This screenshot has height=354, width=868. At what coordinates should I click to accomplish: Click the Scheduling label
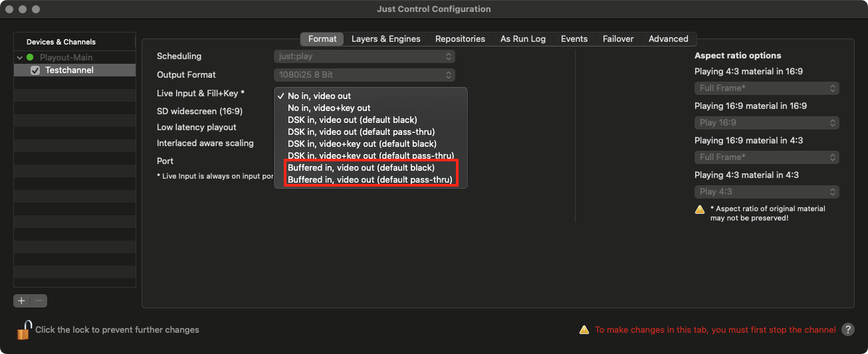(179, 56)
